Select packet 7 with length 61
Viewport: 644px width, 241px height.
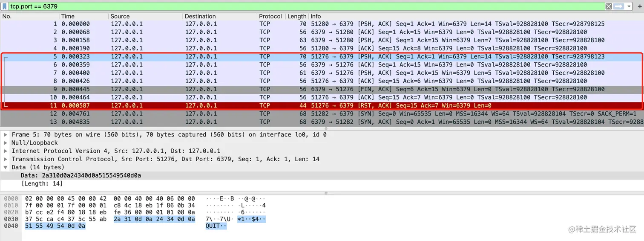(322, 73)
